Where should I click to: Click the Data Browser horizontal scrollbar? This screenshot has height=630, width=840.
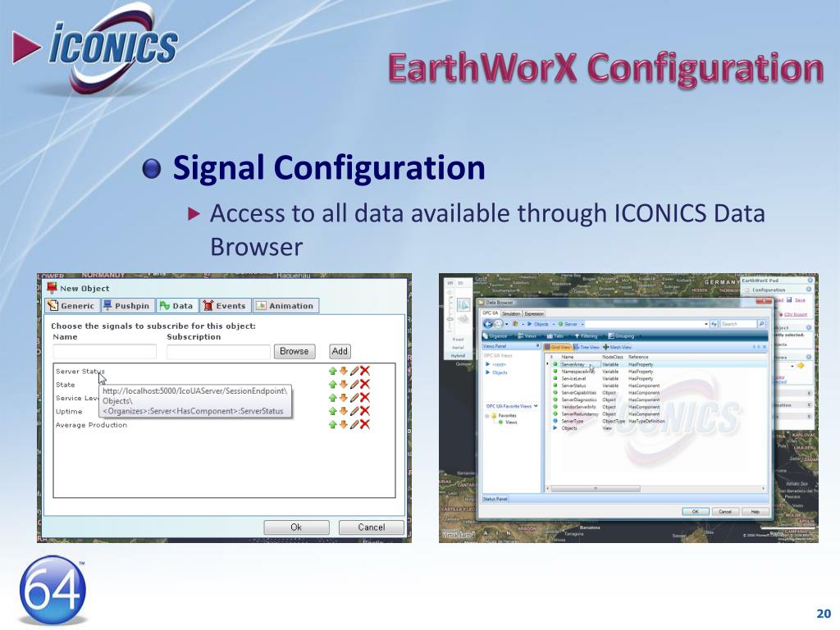(x=596, y=489)
